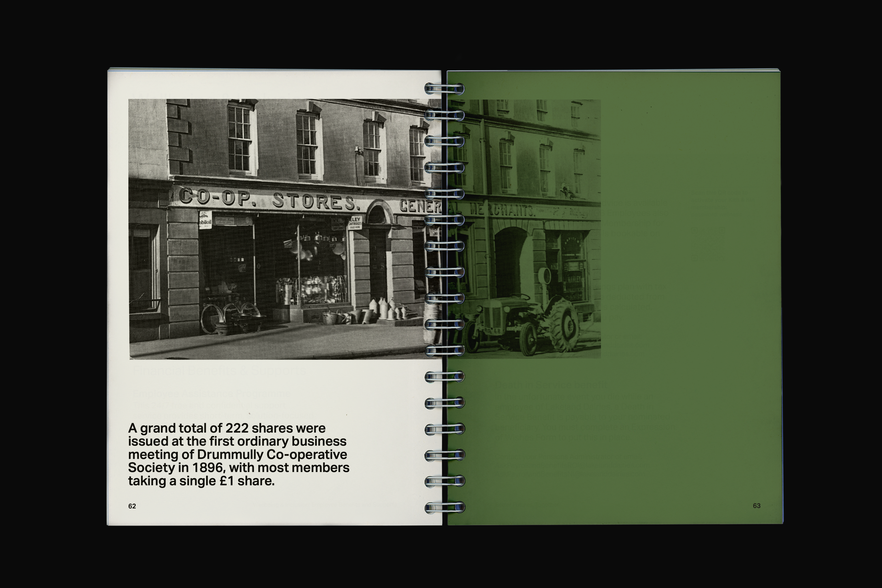Click the bottom spiral binding ring

coord(445,508)
